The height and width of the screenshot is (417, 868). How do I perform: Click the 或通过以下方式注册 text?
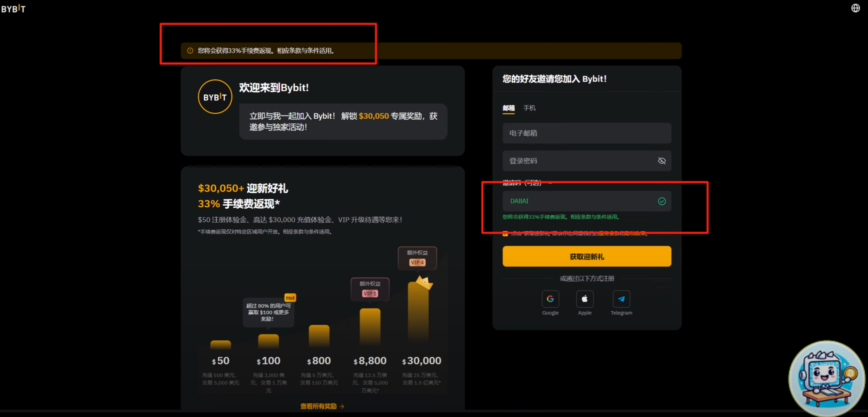[x=587, y=279]
